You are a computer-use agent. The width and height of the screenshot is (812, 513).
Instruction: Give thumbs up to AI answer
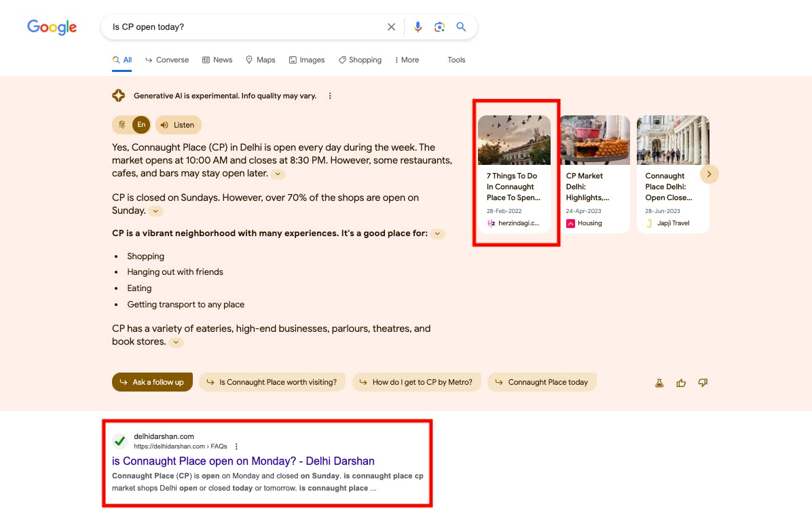tap(681, 383)
